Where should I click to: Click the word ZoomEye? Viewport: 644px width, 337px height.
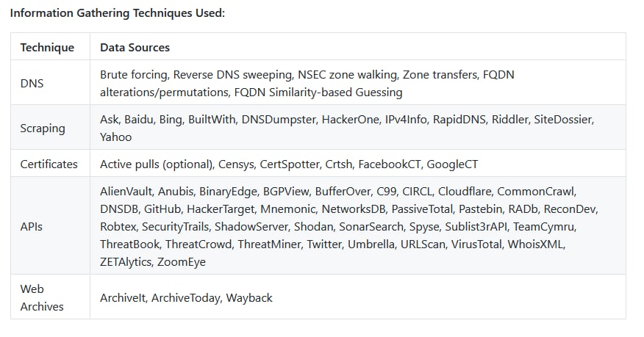tap(182, 262)
